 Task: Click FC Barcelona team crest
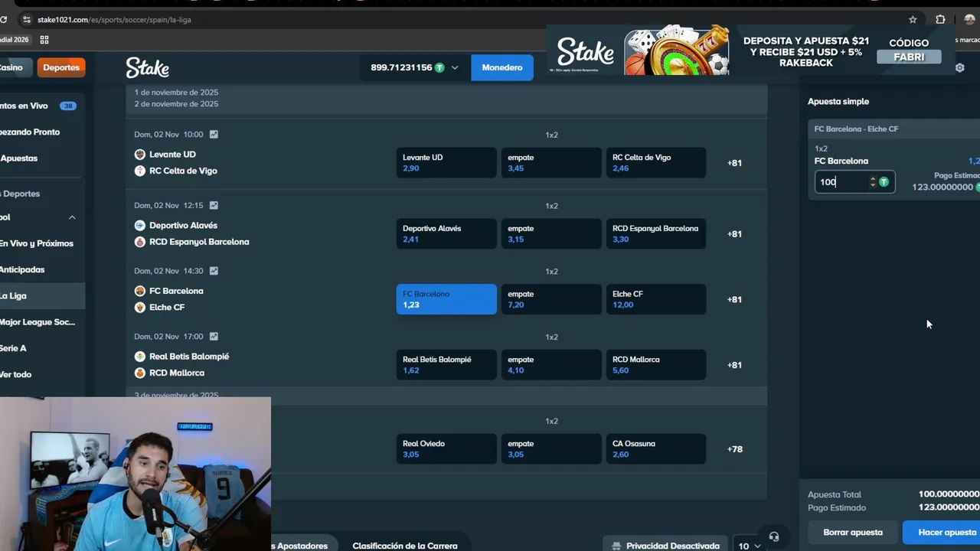(x=139, y=291)
